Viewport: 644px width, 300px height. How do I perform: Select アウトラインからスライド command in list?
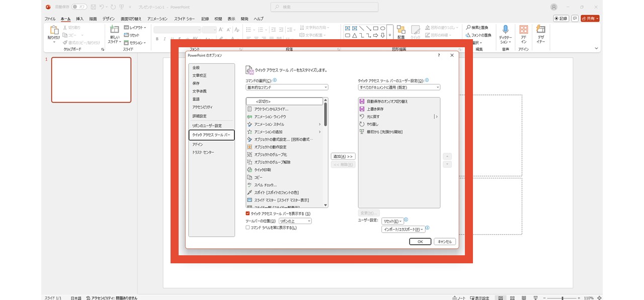284,109
